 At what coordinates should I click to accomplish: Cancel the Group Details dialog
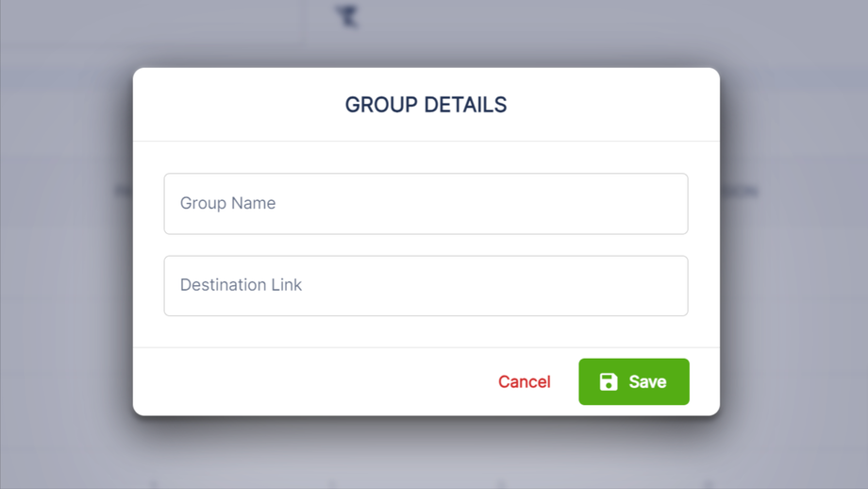click(x=524, y=381)
